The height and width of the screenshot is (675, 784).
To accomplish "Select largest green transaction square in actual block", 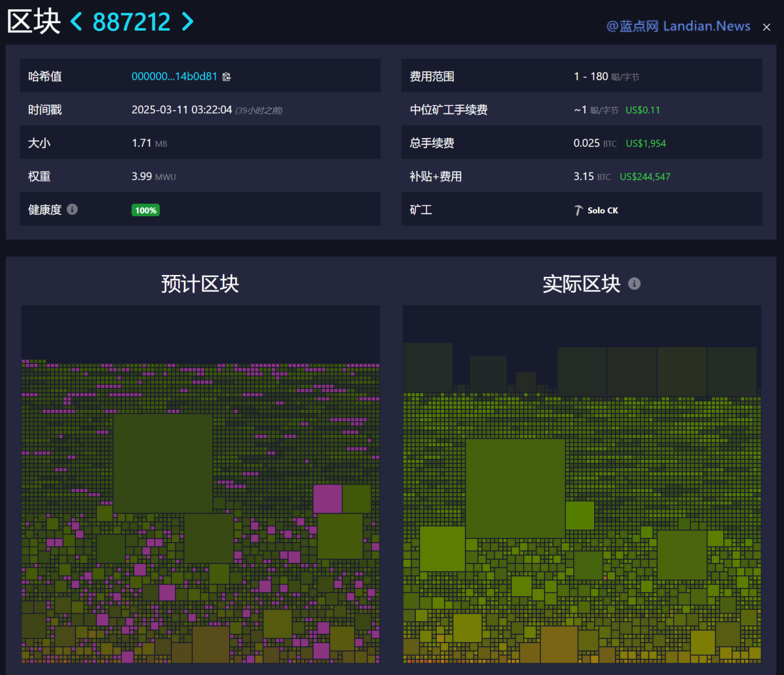I will pos(515,488).
